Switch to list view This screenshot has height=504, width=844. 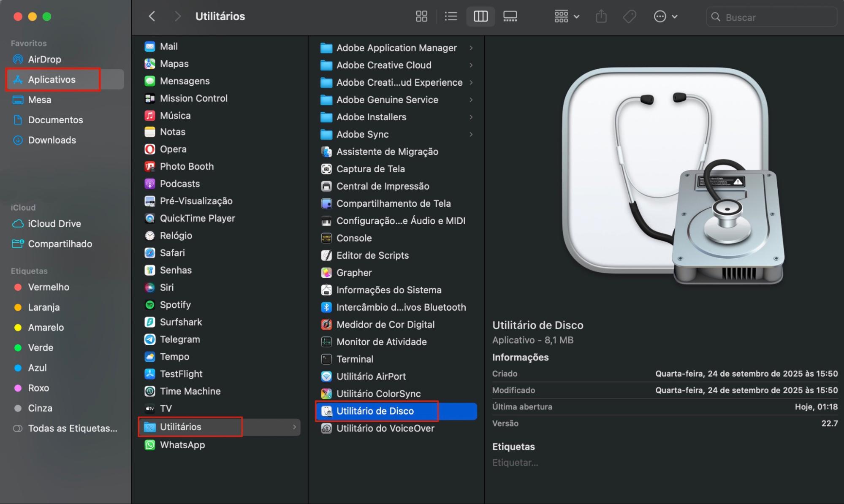[450, 16]
